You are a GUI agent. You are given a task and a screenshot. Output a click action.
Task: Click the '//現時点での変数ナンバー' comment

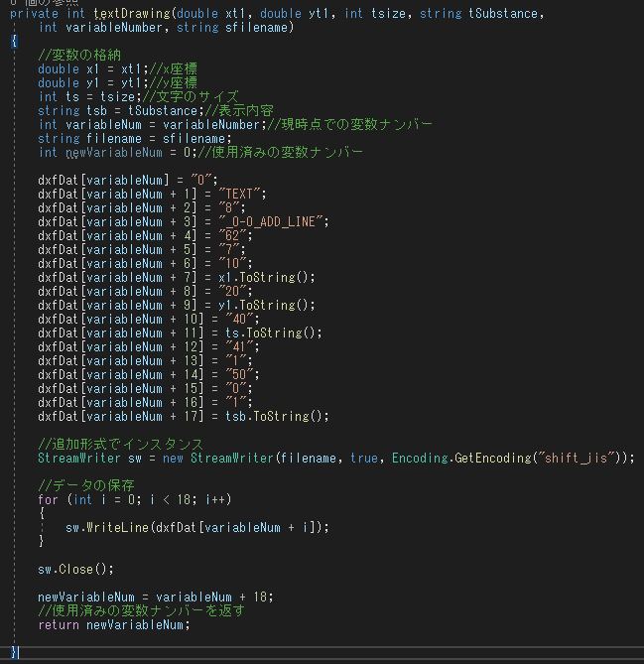coord(349,124)
